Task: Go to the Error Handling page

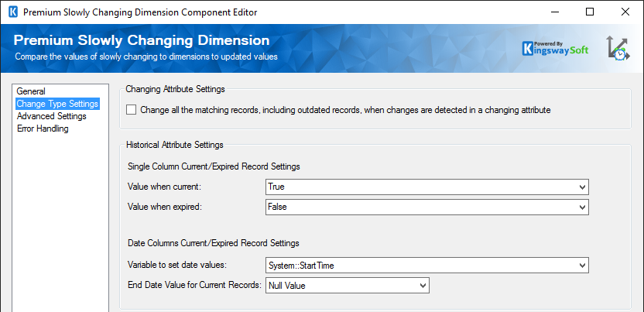Action: click(43, 129)
